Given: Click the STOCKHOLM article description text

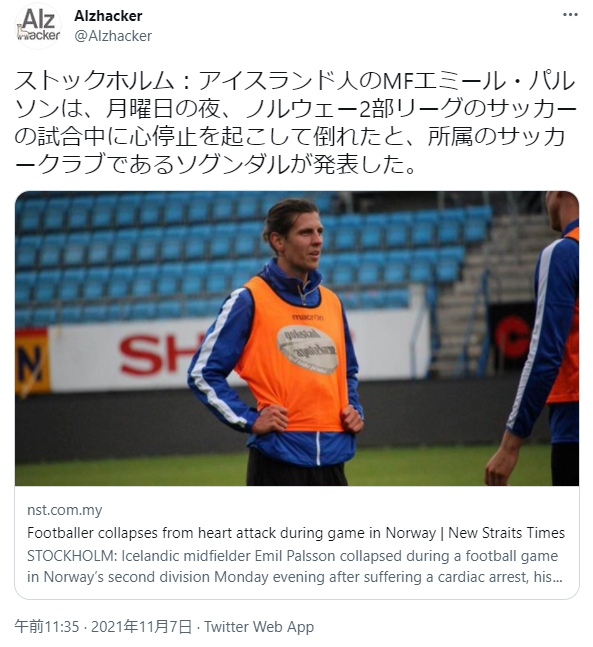Looking at the screenshot, I should point(295,566).
